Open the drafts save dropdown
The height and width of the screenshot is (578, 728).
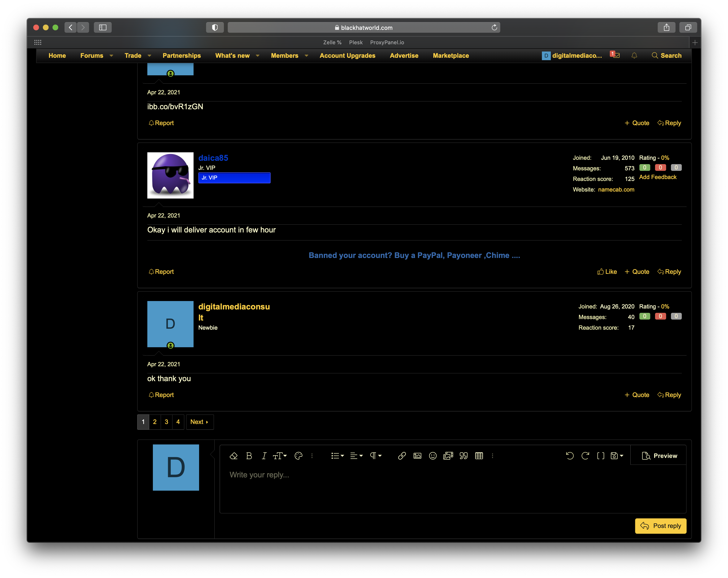coord(617,456)
